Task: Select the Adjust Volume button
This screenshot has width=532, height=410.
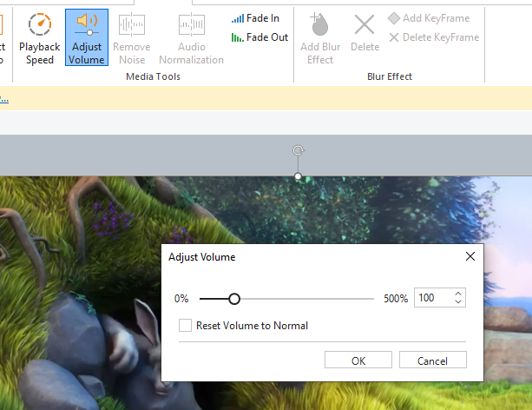Action: 87,37
